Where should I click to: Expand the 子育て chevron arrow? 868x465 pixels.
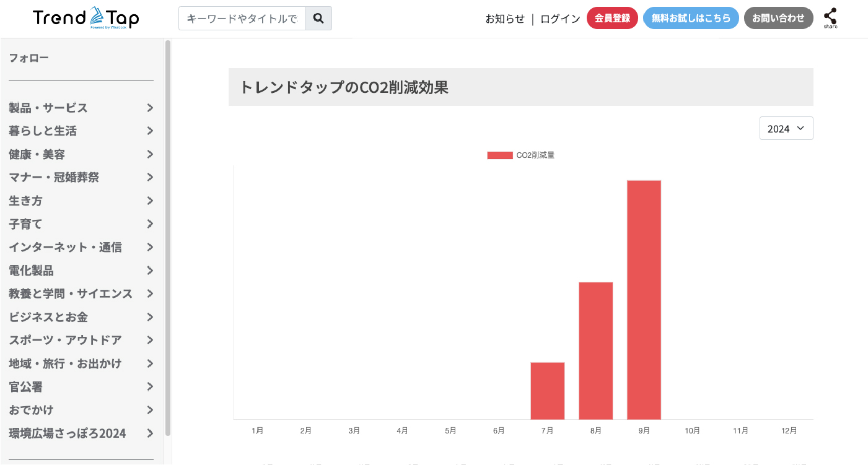[x=150, y=224]
